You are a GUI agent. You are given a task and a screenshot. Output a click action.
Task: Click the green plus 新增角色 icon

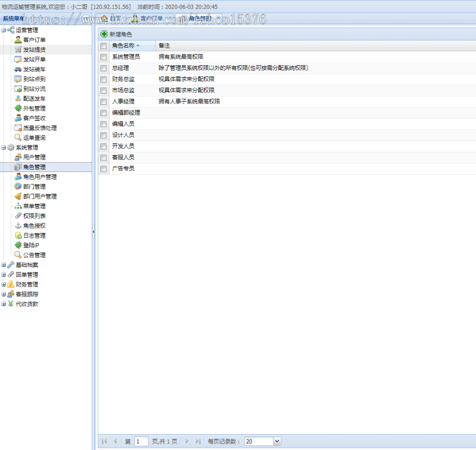coord(104,34)
